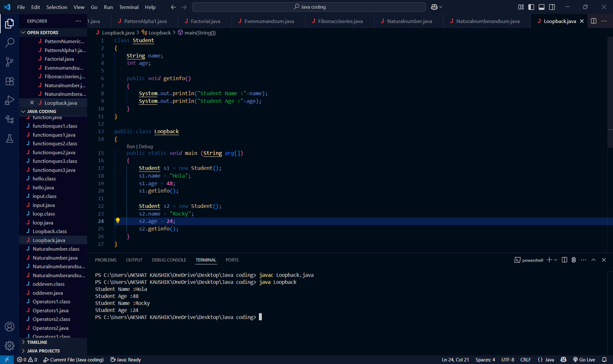Go back with the navigation arrow

tap(173, 7)
